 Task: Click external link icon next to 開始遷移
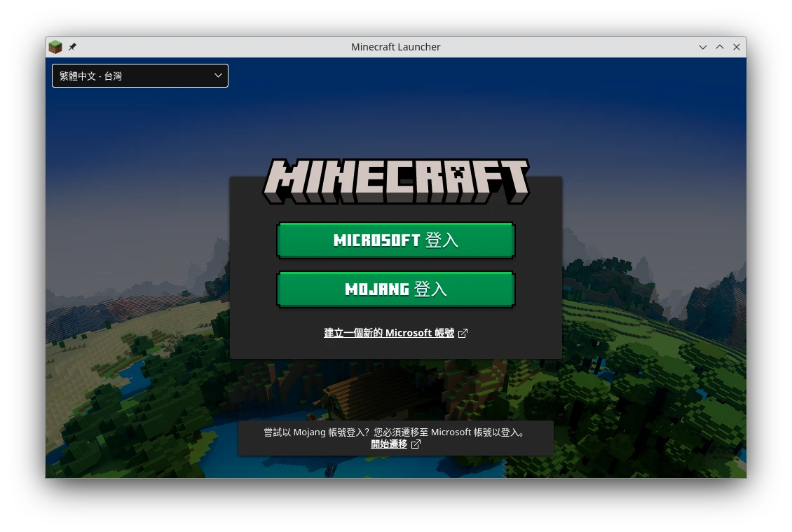(416, 444)
